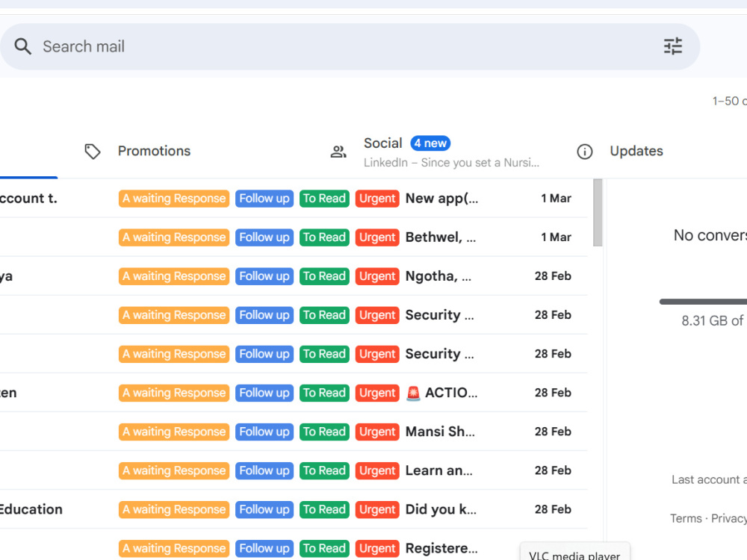Click 'Urgent' label on Mansi Sh row
The width and height of the screenshot is (747, 560).
point(377,432)
